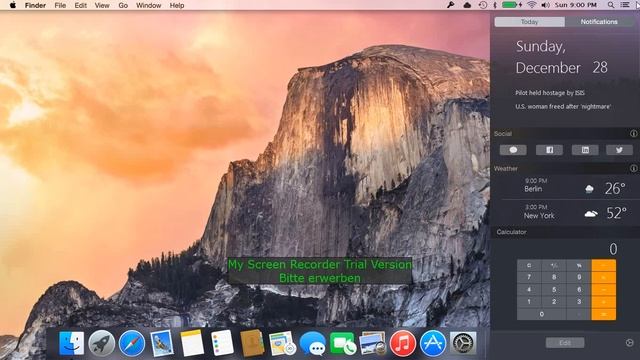This screenshot has width=640, height=360.
Task: Click the LinkedIn button in Social widget
Action: (x=585, y=150)
